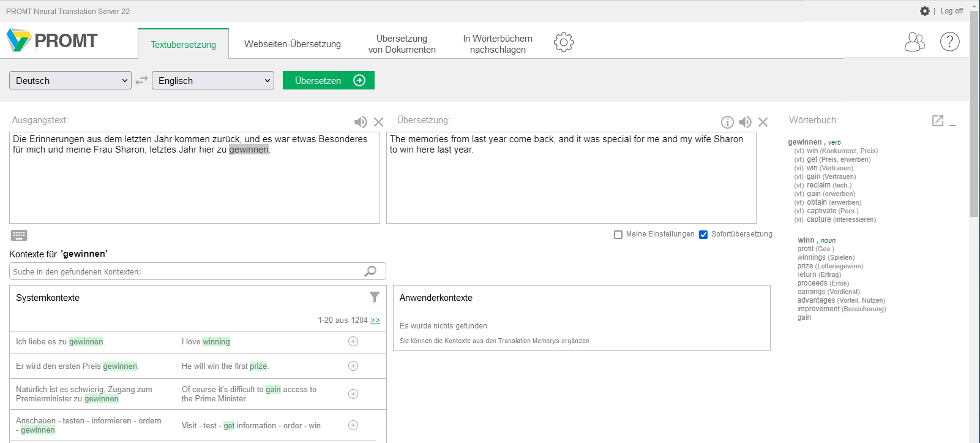Screen dimensions: 980x443
Task: Disable the Sofortübersetzung checkbox
Action: pyautogui.click(x=703, y=235)
